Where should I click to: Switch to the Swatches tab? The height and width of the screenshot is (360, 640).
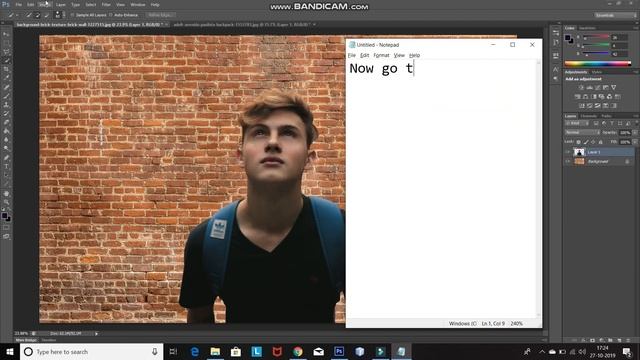(587, 28)
